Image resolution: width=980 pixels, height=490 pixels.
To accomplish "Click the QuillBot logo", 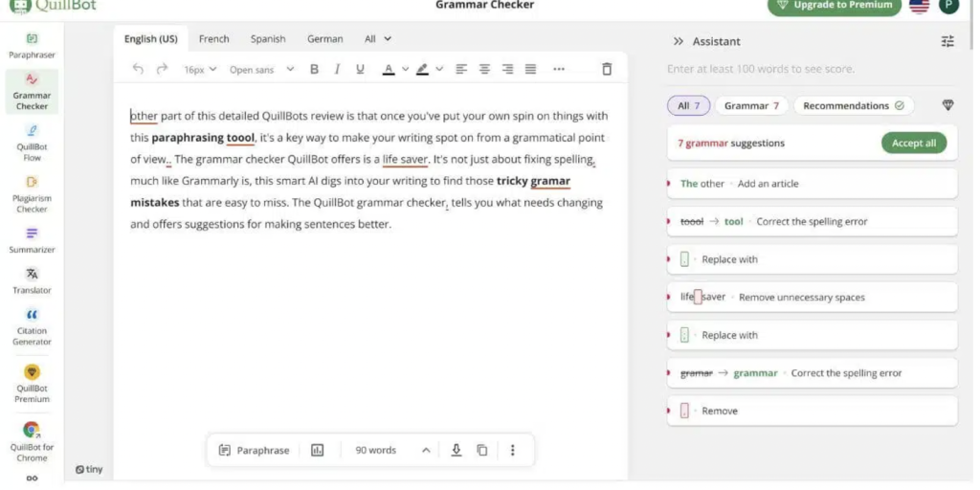I will click(53, 6).
